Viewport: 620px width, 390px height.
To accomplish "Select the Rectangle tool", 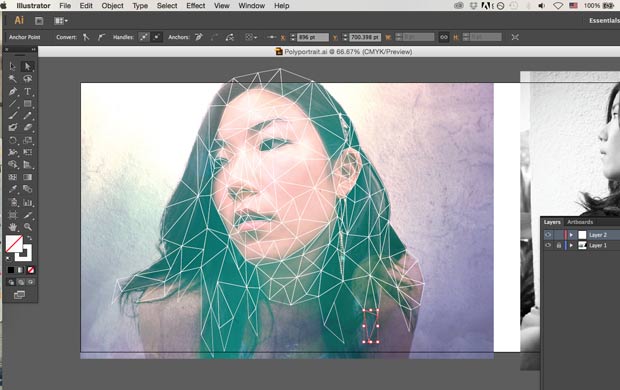I will point(27,103).
